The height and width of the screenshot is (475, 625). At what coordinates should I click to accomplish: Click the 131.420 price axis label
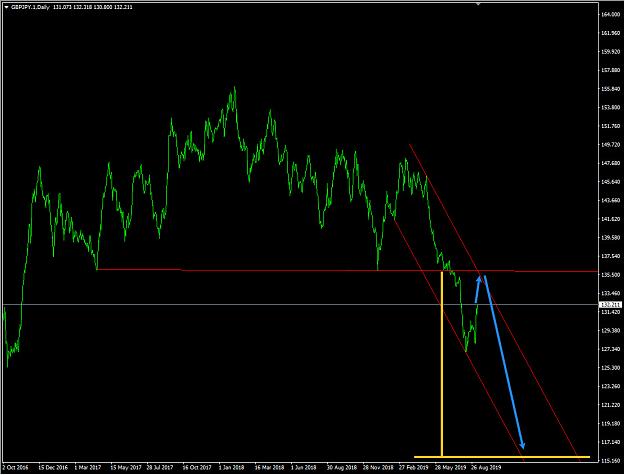610,312
